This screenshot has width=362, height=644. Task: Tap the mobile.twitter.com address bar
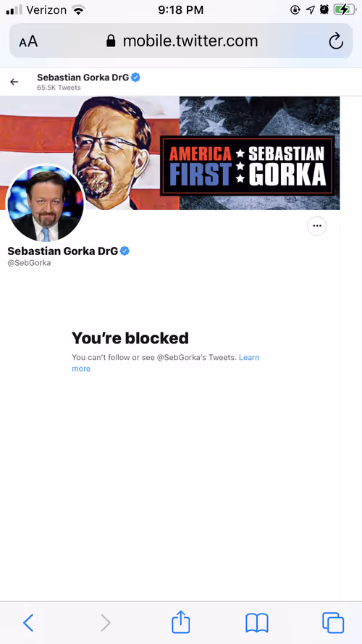181,41
